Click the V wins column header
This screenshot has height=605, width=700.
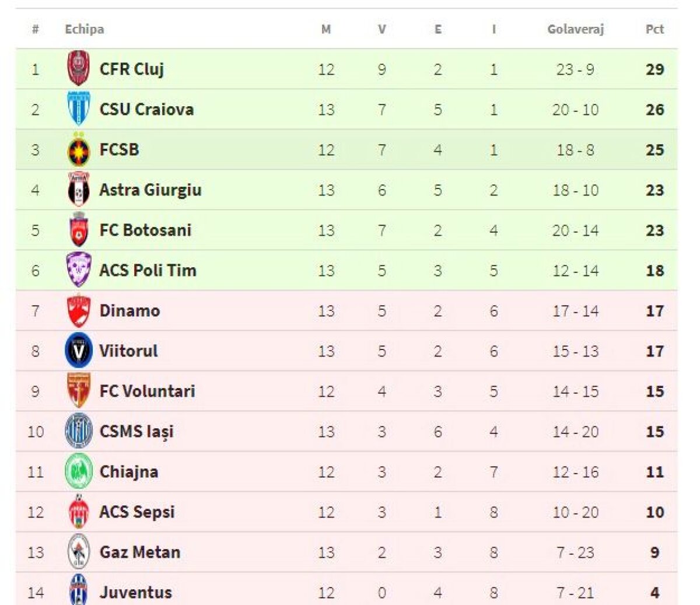click(381, 29)
